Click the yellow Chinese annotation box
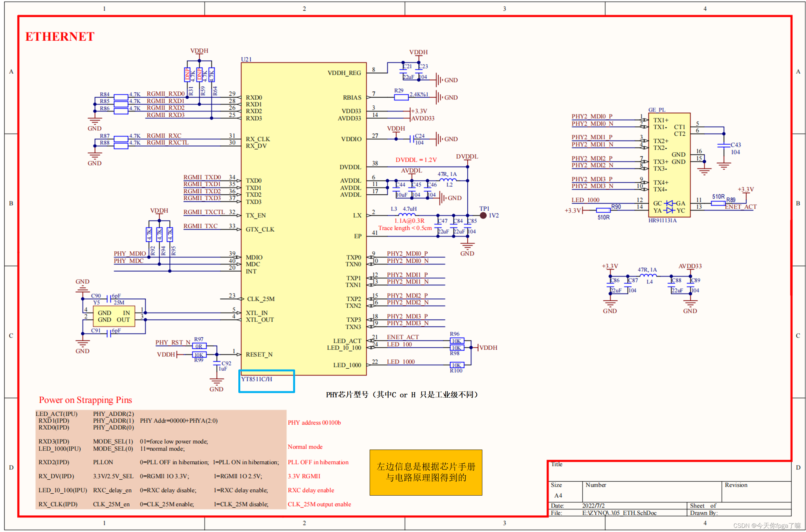 coord(425,472)
